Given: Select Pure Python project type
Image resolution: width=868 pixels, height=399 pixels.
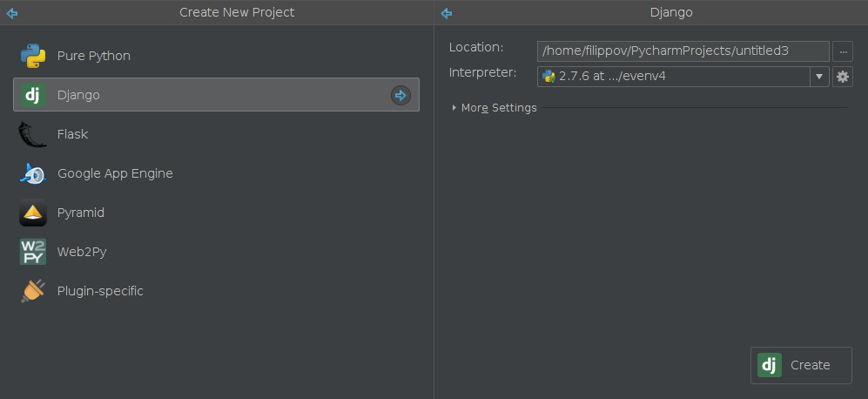Looking at the screenshot, I should point(216,56).
